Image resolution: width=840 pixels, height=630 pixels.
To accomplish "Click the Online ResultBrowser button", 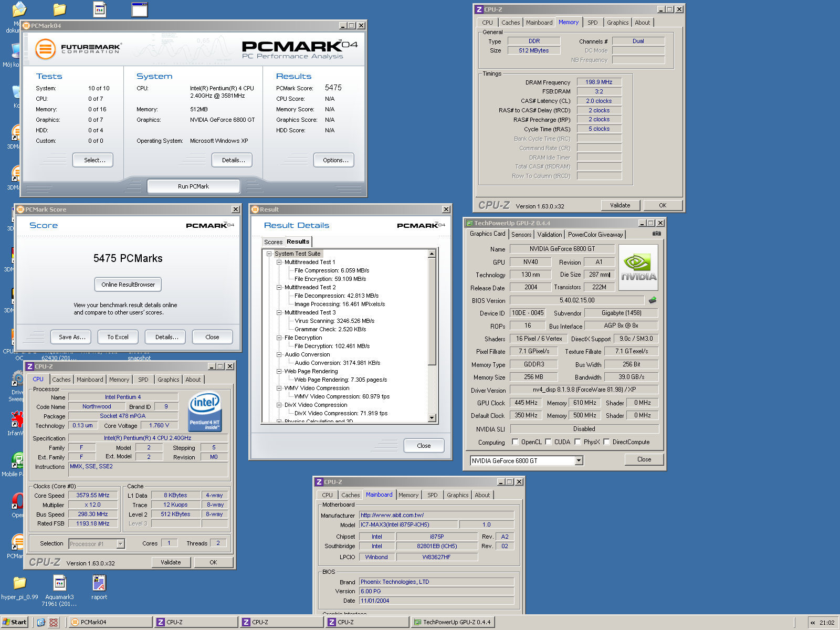I will pyautogui.click(x=128, y=285).
